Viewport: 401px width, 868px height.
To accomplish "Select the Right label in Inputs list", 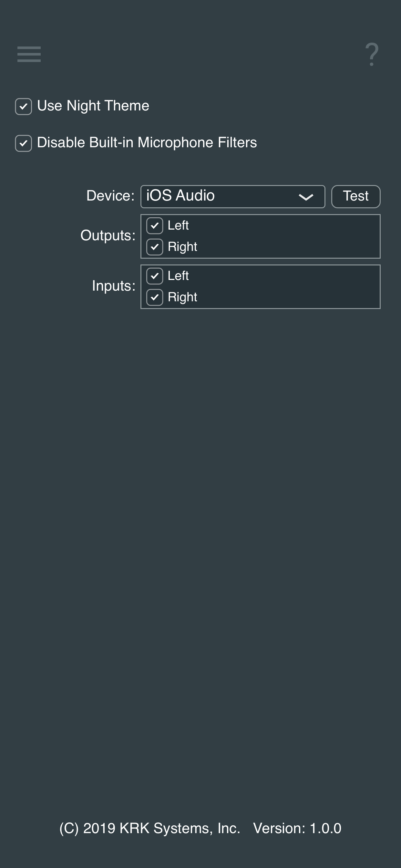I will pyautogui.click(x=182, y=297).
